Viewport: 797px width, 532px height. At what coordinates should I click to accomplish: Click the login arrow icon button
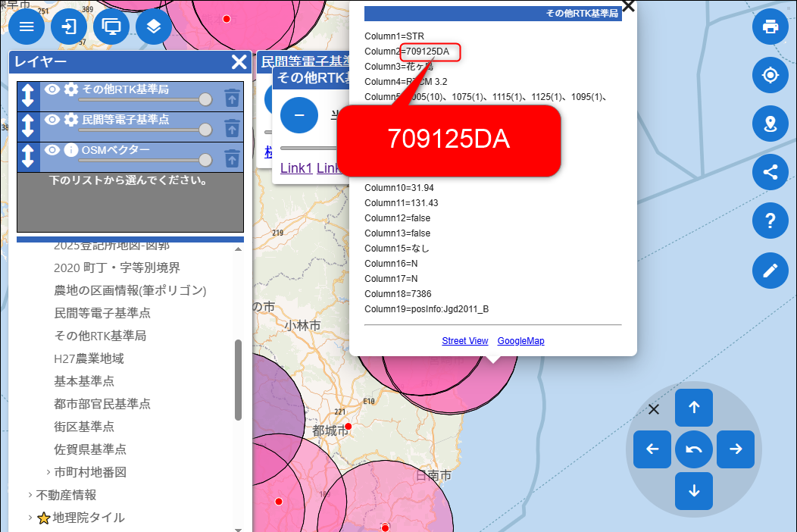[x=69, y=27]
